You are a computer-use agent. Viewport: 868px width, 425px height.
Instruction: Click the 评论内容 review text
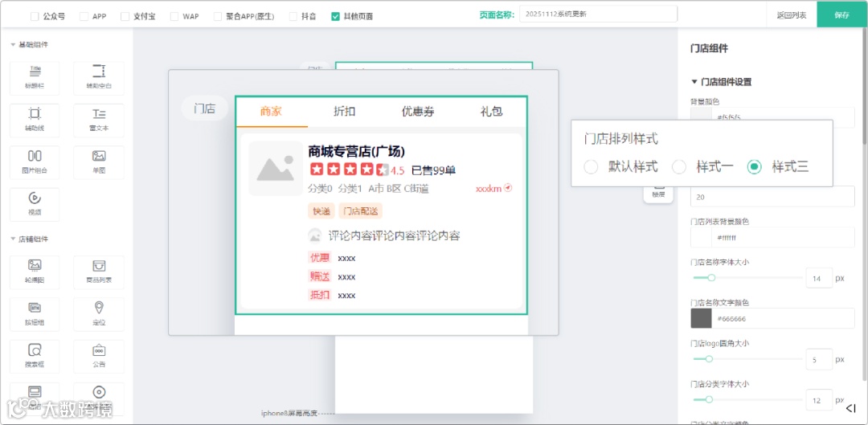pos(394,235)
